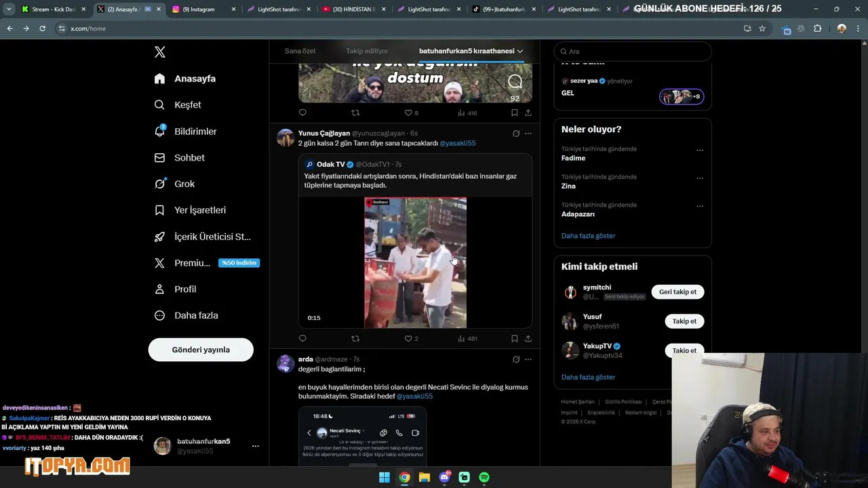
Task: Open the Adapazarı trending topic
Action: pyautogui.click(x=578, y=214)
